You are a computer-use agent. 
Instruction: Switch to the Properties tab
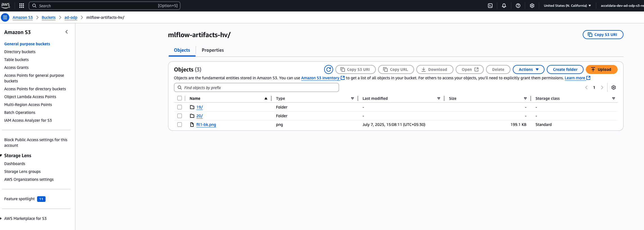pyautogui.click(x=213, y=50)
